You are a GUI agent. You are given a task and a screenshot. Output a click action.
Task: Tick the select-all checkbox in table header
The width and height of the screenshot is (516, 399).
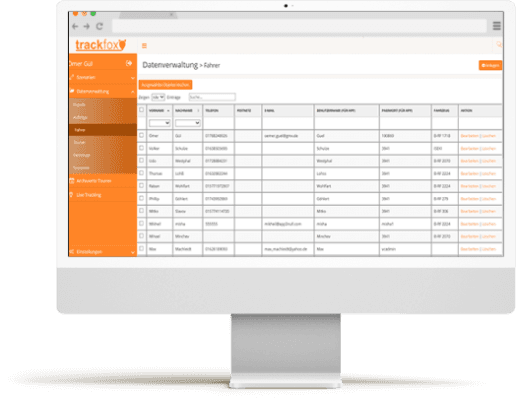click(142, 110)
